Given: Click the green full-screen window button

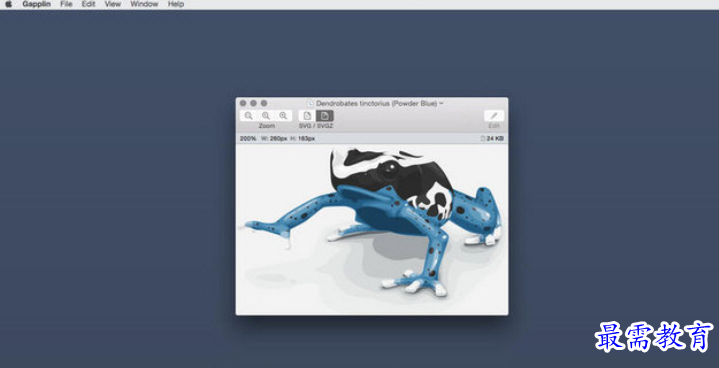Looking at the screenshot, I should tap(264, 103).
